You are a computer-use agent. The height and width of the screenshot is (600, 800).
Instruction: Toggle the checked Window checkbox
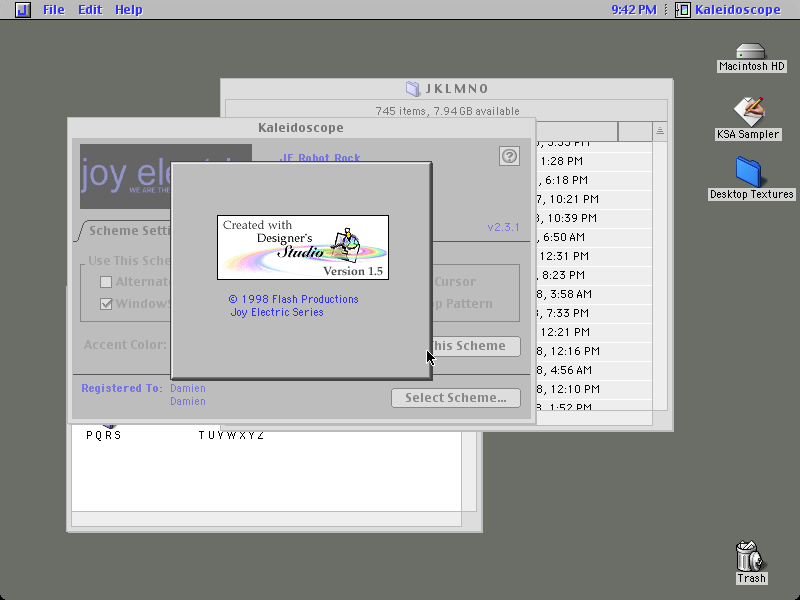[106, 304]
